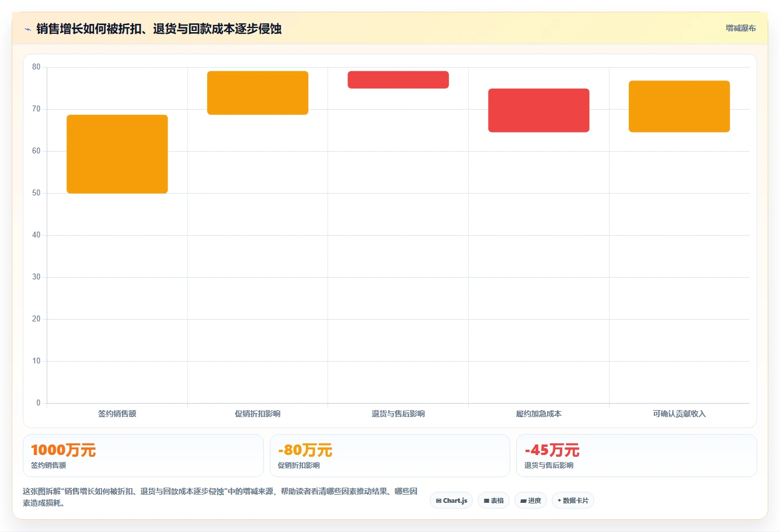Click the y-axis value 80
Viewport: 780px width, 532px height.
[x=36, y=67]
